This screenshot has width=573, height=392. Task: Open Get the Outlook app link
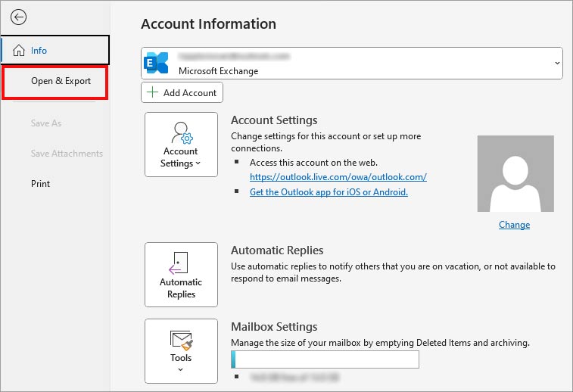click(329, 192)
